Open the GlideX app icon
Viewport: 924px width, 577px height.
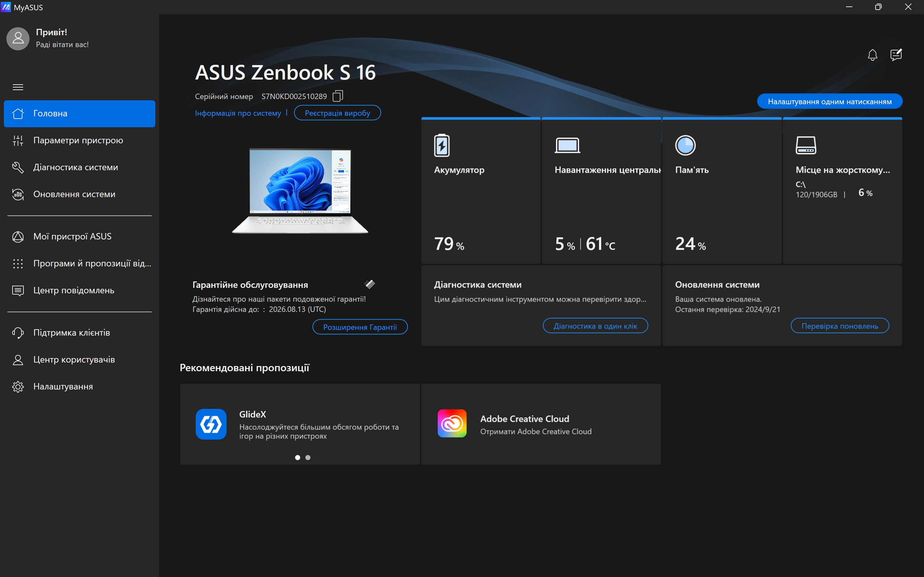[211, 424]
